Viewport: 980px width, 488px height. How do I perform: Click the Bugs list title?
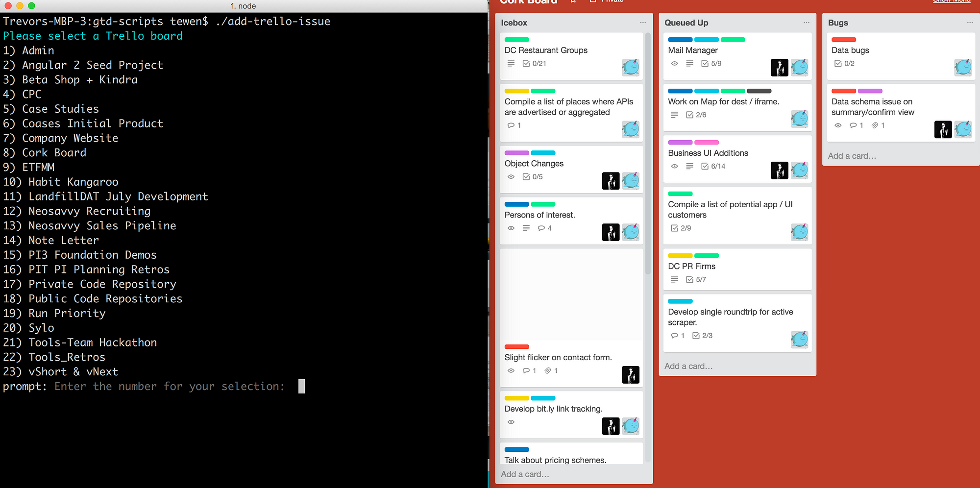[838, 23]
